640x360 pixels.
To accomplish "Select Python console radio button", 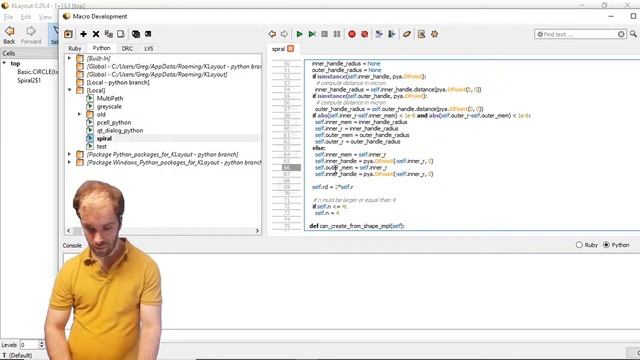I will pyautogui.click(x=606, y=245).
